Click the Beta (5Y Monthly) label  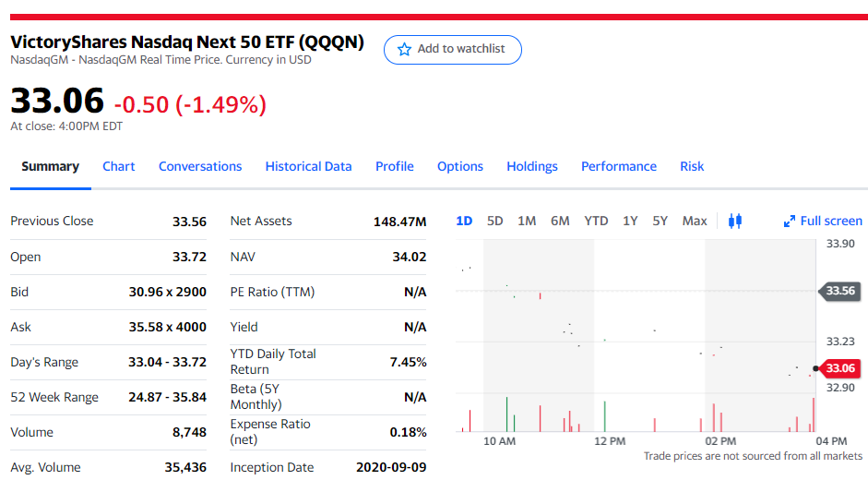(x=256, y=397)
